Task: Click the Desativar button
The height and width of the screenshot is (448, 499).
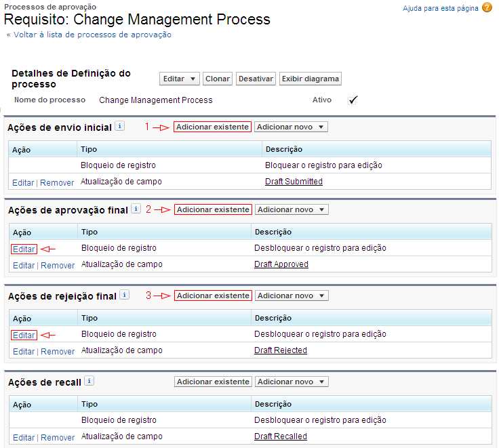Action: point(256,79)
